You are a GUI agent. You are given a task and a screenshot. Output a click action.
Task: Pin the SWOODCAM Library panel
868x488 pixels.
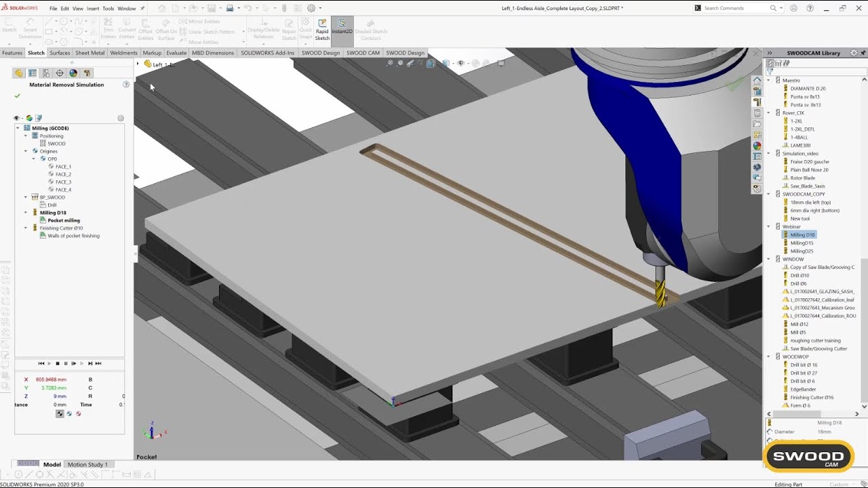pyautogui.click(x=863, y=53)
